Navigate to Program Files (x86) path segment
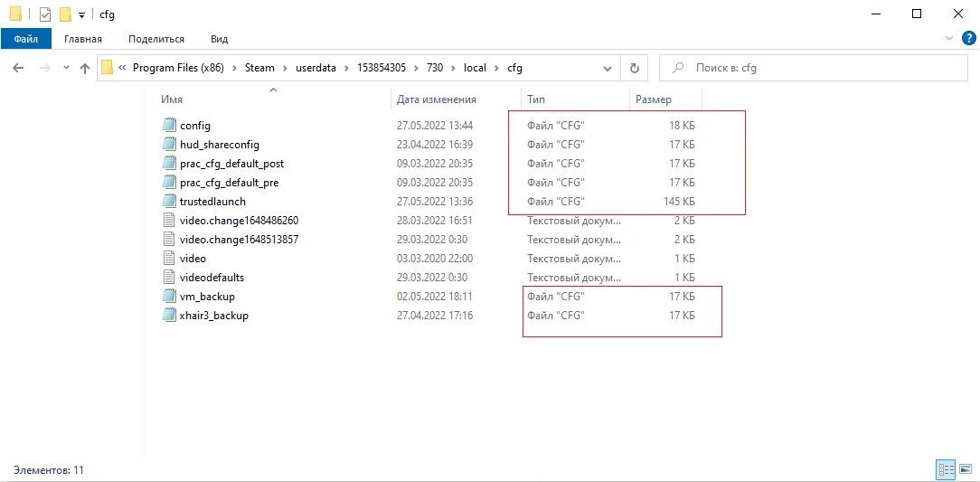The image size is (980, 482). click(179, 68)
